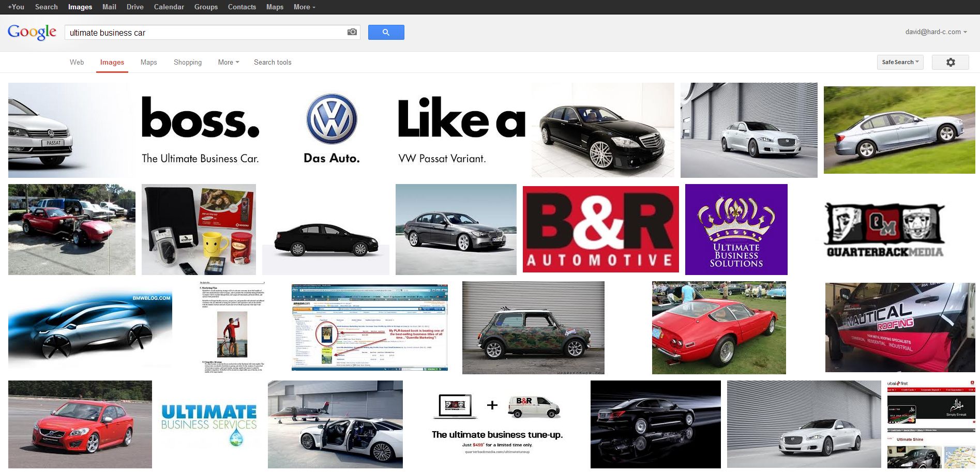980x472 pixels.
Task: Select the camouflage Mini car thumbnail
Action: (533, 327)
